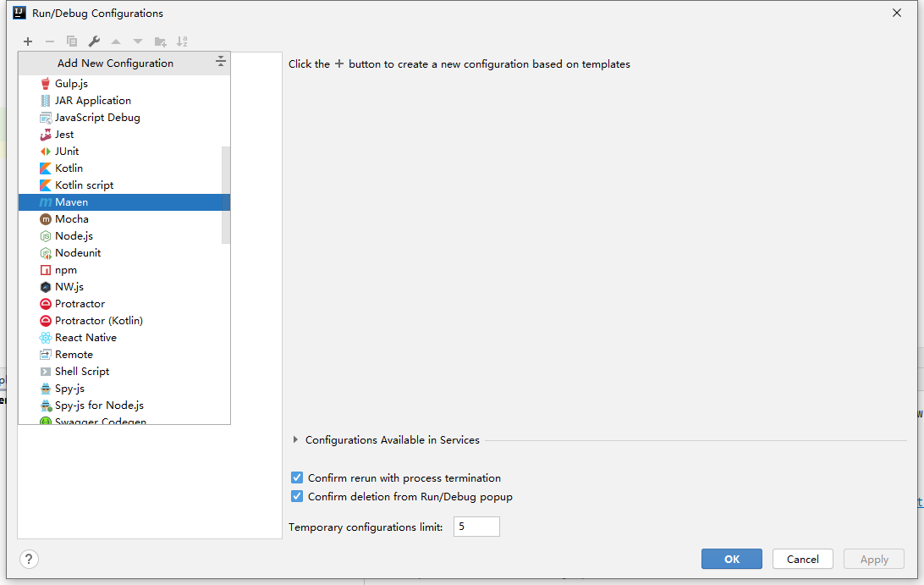924x585 pixels.
Task: Open the help question mark button
Action: tap(29, 559)
